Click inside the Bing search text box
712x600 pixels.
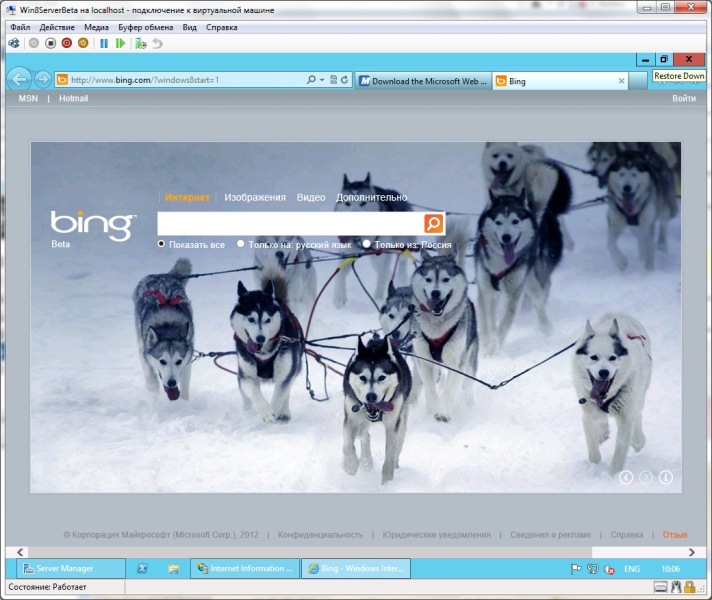290,223
